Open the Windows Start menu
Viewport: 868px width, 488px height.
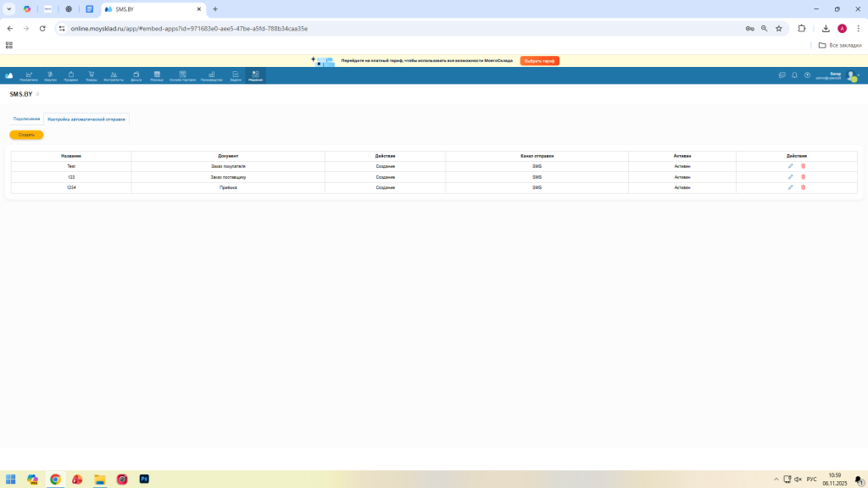point(11,479)
